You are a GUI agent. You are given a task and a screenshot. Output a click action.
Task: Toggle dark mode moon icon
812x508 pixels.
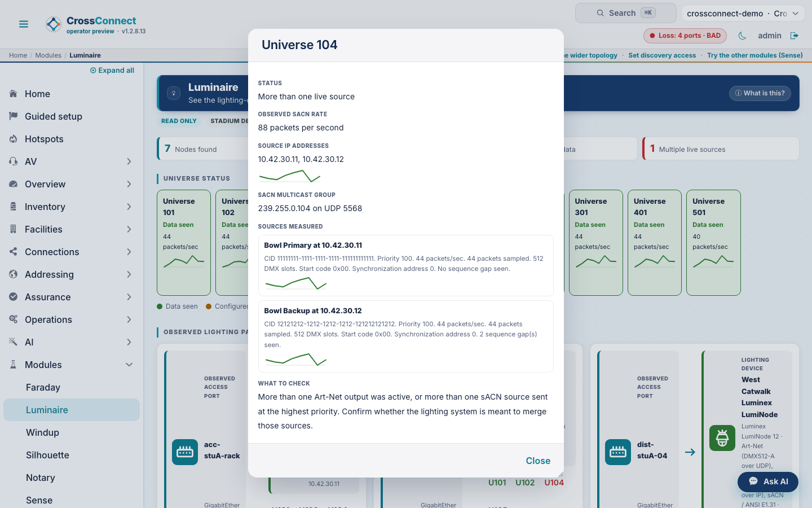[x=742, y=36]
